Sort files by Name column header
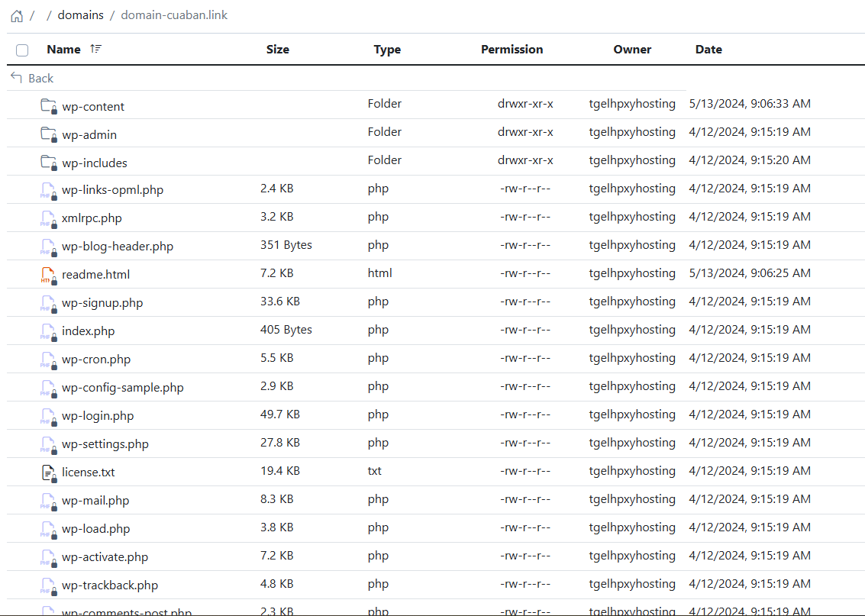This screenshot has width=865, height=616. click(63, 50)
